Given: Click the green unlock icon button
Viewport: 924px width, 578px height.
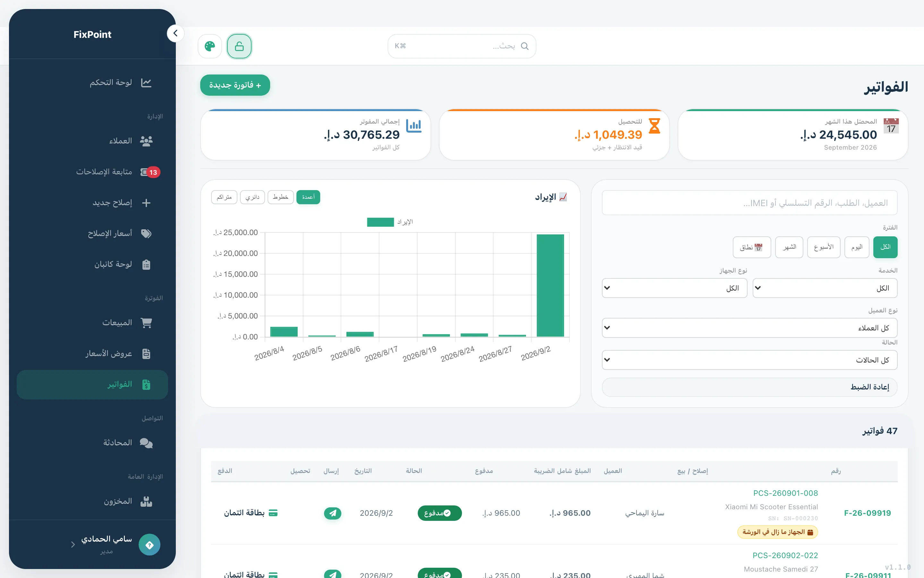Looking at the screenshot, I should coord(239,46).
